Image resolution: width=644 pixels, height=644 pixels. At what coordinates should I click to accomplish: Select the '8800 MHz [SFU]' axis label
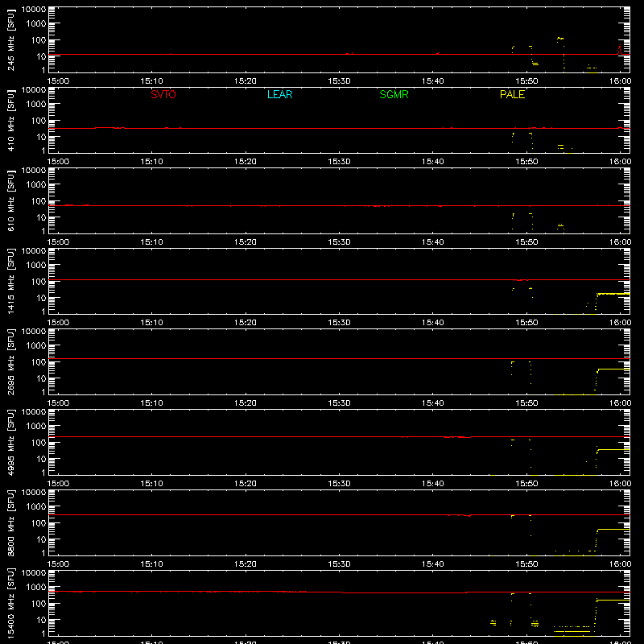tap(10, 522)
